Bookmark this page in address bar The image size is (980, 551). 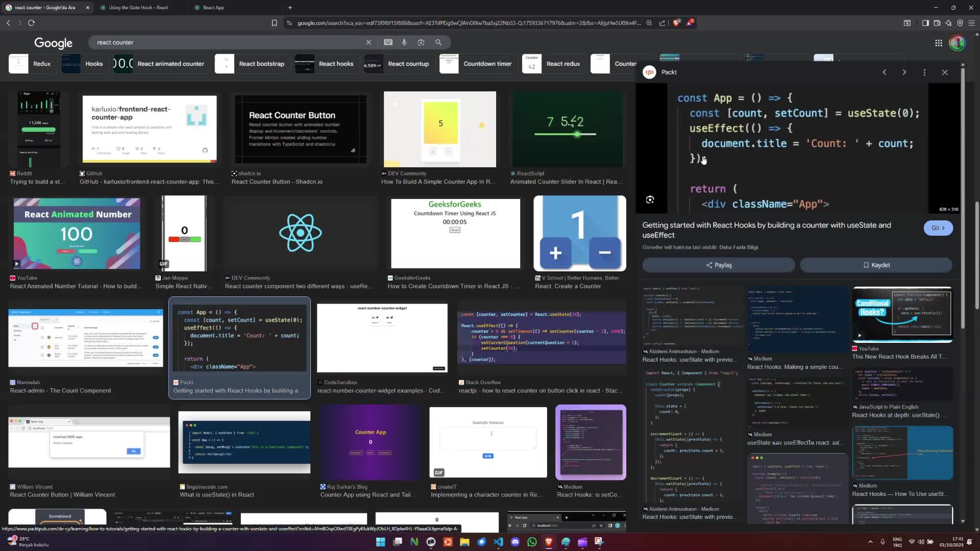pos(274,22)
